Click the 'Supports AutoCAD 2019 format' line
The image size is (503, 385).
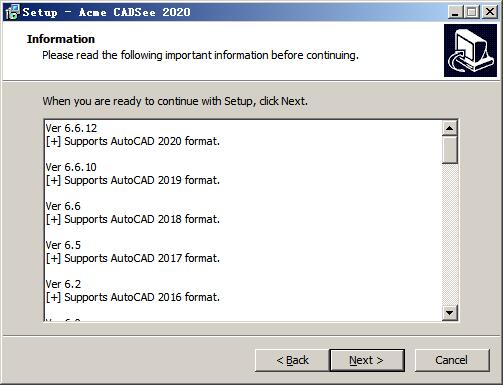click(133, 180)
